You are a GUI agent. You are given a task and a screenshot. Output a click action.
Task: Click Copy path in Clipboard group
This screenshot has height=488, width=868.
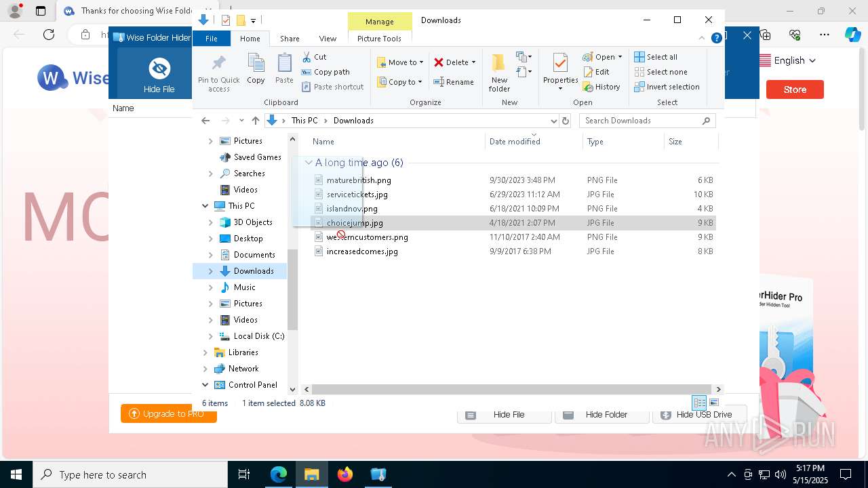pos(325,72)
